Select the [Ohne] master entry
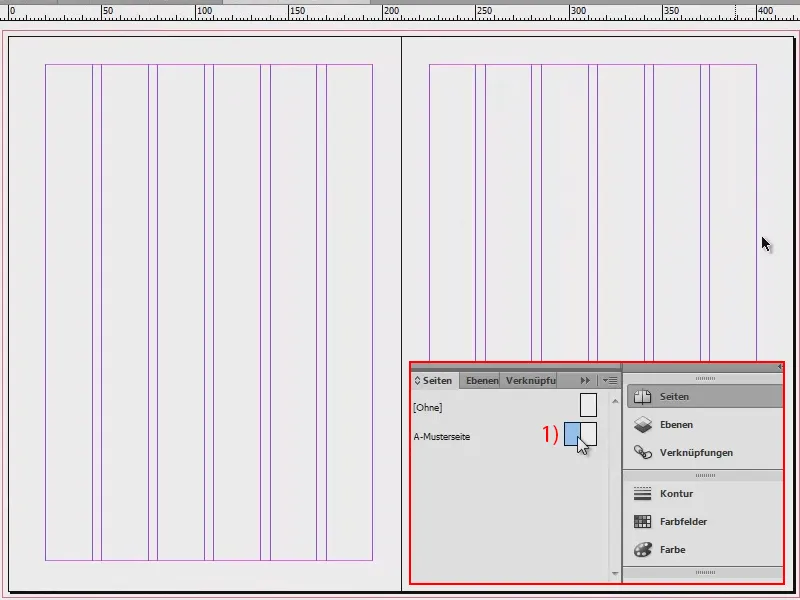The height and width of the screenshot is (600, 800). click(x=428, y=407)
